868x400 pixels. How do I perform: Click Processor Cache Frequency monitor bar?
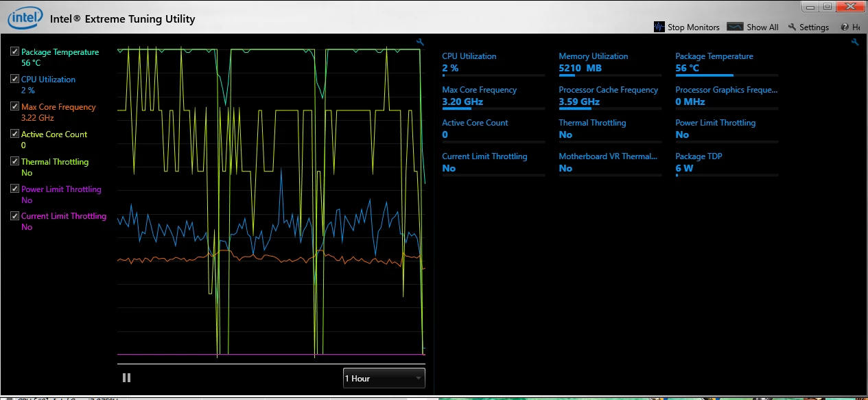coord(610,108)
